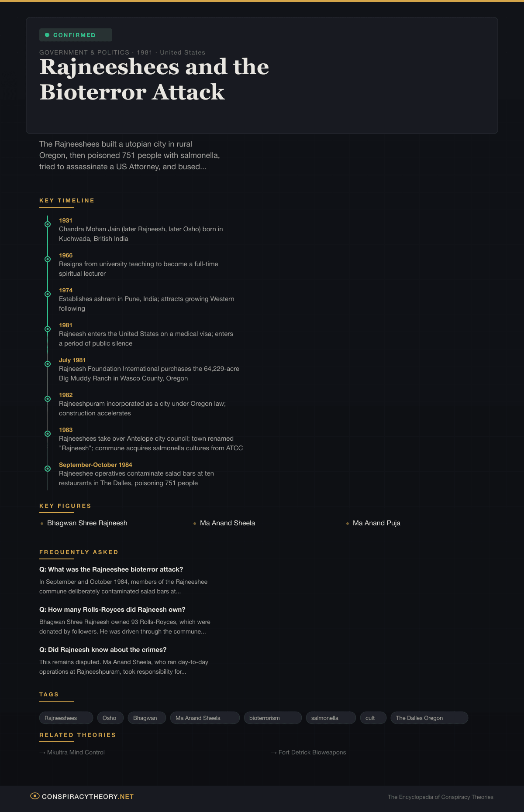
Task: Select the 1974 timeline marker
Action: click(48, 294)
